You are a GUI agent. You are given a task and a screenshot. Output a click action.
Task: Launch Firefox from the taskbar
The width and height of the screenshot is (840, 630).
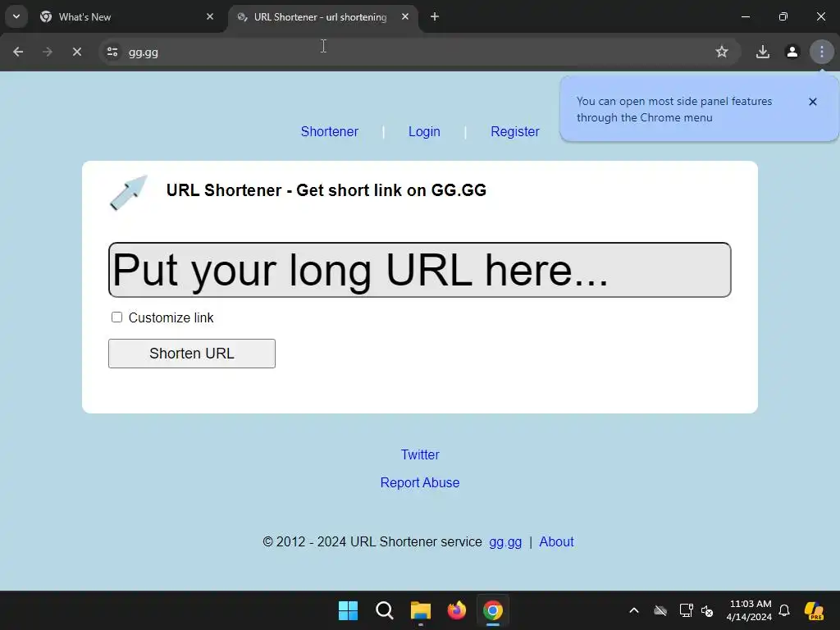tap(457, 610)
